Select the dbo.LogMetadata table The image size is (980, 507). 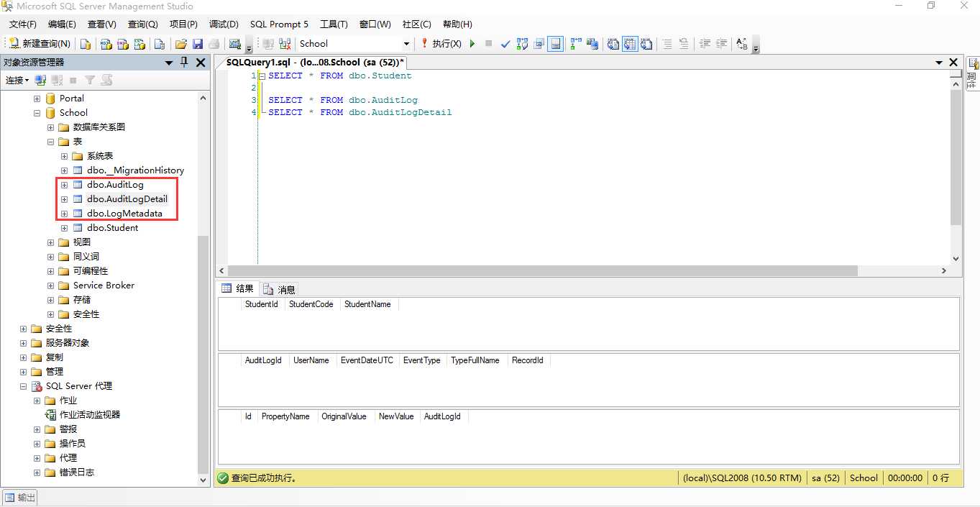[124, 214]
